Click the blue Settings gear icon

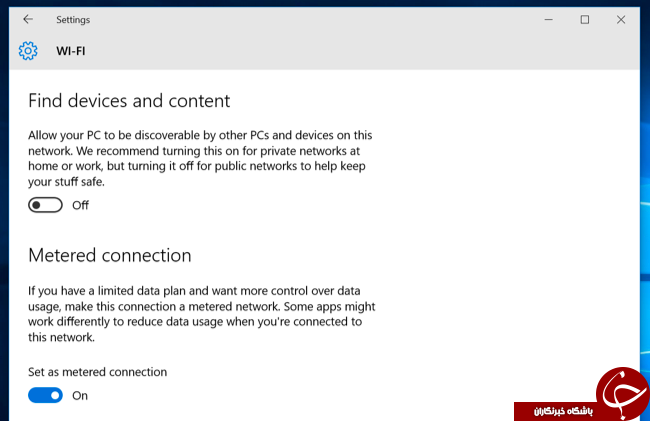point(28,51)
